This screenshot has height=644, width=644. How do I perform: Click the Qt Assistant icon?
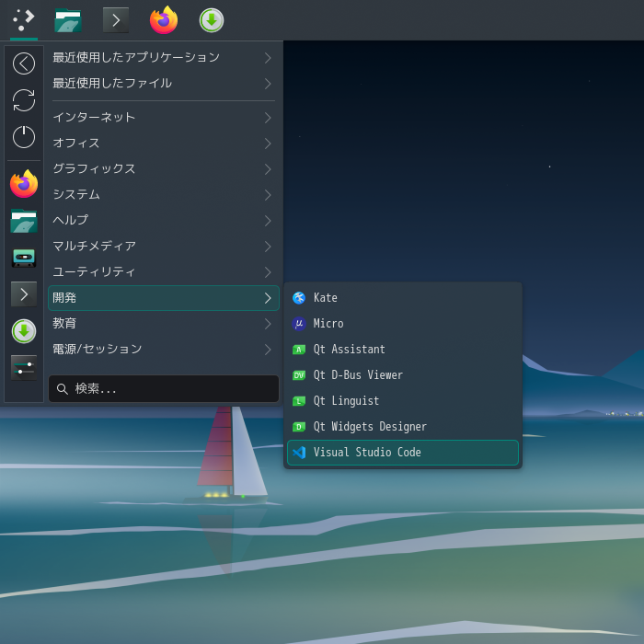(x=299, y=350)
